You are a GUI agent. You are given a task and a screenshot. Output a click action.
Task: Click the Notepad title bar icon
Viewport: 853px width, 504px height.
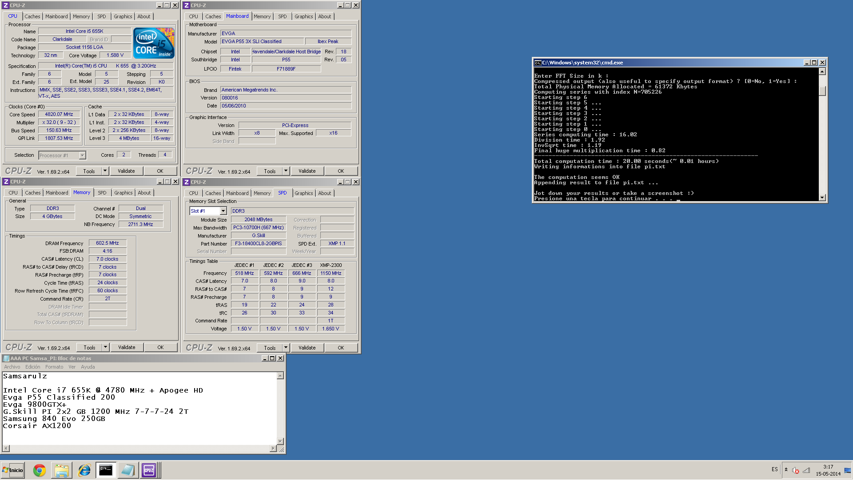(x=6, y=358)
